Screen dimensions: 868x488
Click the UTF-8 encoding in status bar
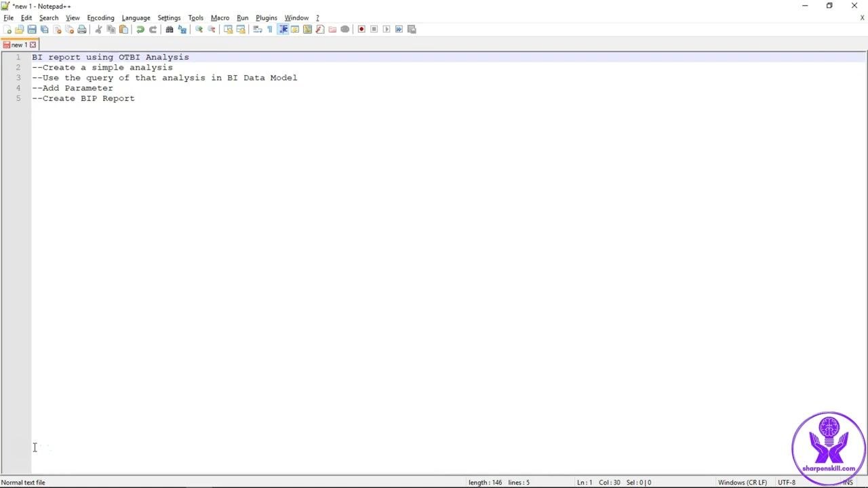pyautogui.click(x=787, y=483)
